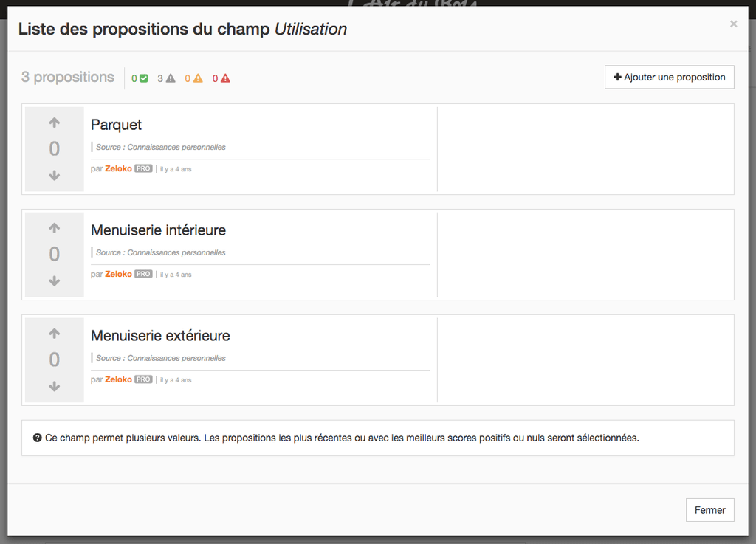
Task: Click the PRO badge under Parquet
Action: point(143,168)
